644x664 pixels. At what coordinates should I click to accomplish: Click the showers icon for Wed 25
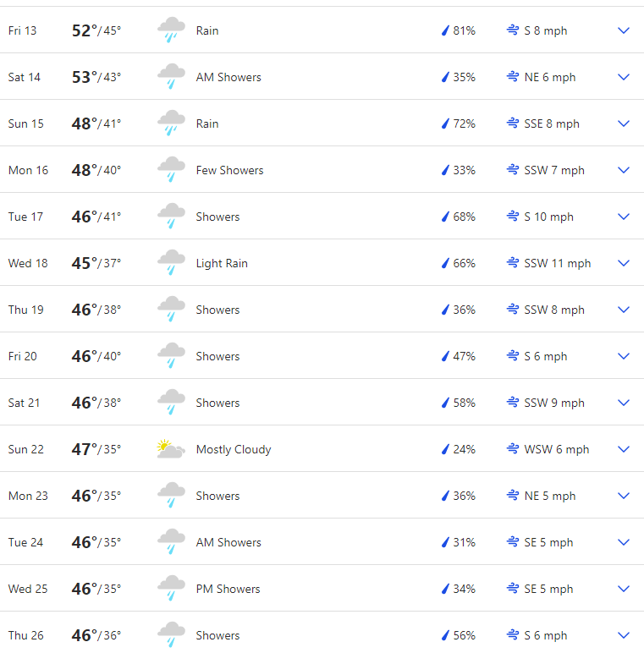click(x=171, y=589)
